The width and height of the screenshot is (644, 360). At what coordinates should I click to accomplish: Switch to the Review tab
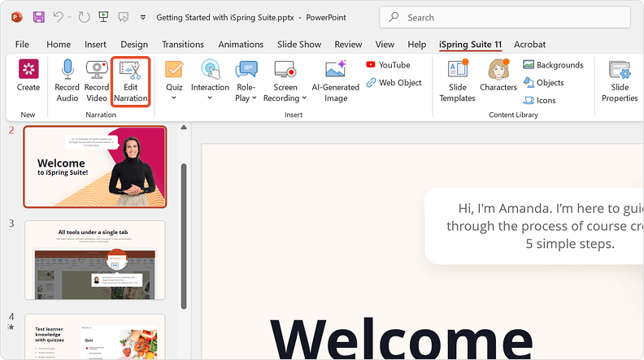pyautogui.click(x=348, y=45)
